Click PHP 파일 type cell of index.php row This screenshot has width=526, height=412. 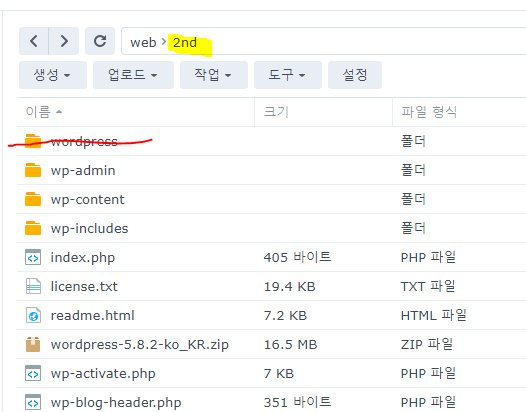pos(428,257)
